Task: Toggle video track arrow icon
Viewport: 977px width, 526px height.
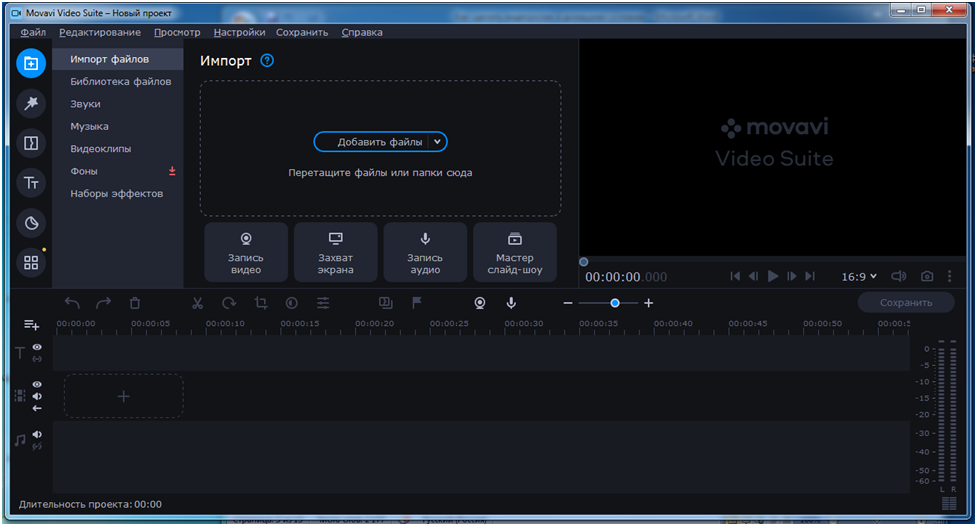Action: coord(37,408)
